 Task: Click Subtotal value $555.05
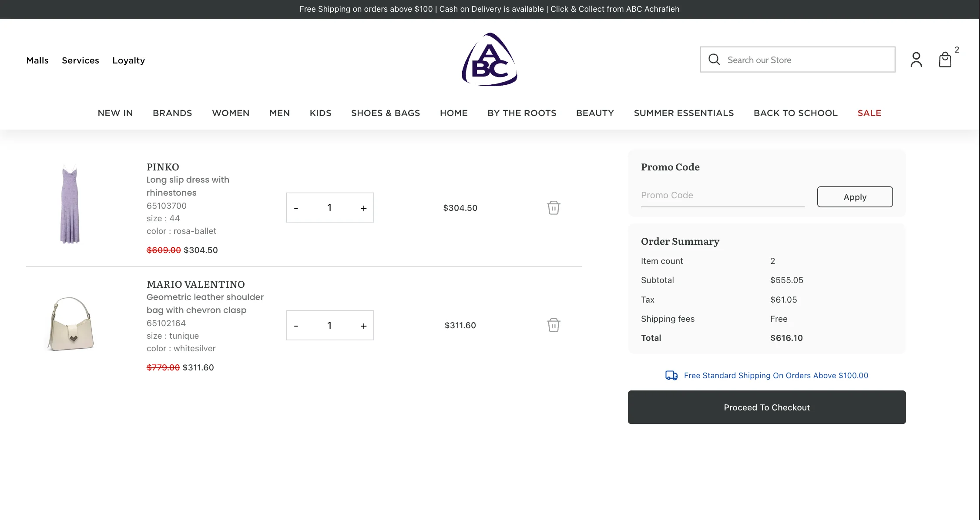787,280
